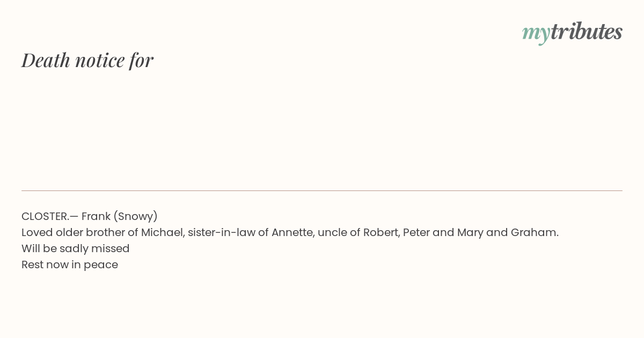The image size is (644, 338).
Task: Click the name 'Annette'
Action: coord(292,232)
